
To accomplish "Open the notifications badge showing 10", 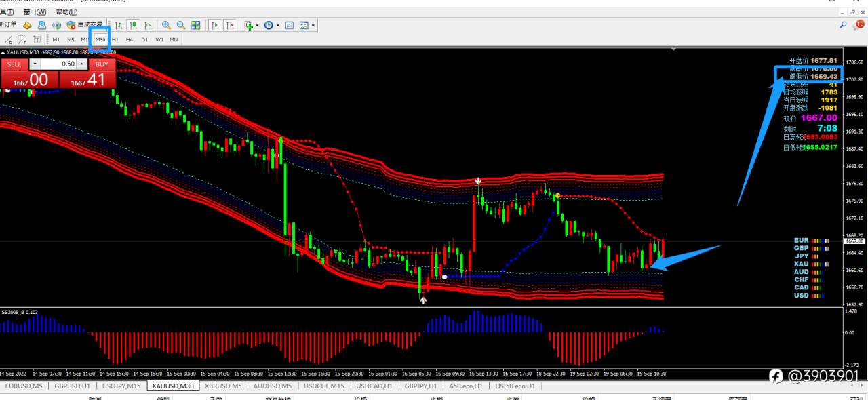I will pyautogui.click(x=860, y=25).
